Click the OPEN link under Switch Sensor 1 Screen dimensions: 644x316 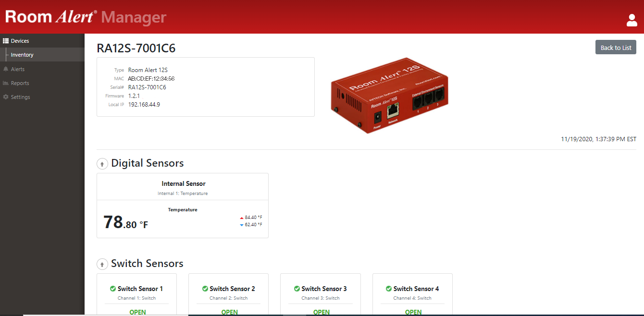tap(137, 312)
